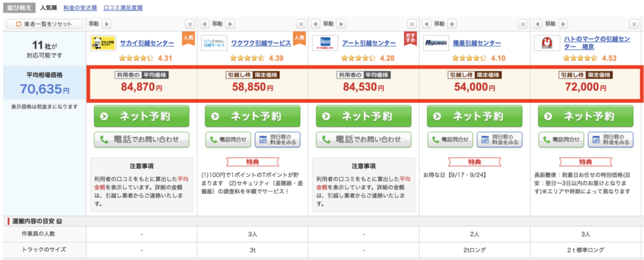Image resolution: width=644 pixels, height=260 pixels.
Task: Click the 人気 ribbon badge on ワクワク引越サービス
Action: coord(299,39)
